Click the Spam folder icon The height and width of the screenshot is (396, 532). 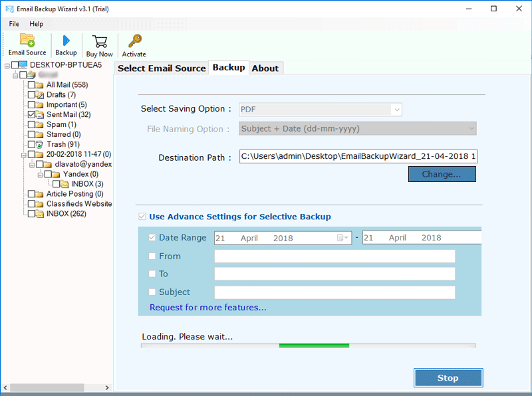pyautogui.click(x=40, y=124)
